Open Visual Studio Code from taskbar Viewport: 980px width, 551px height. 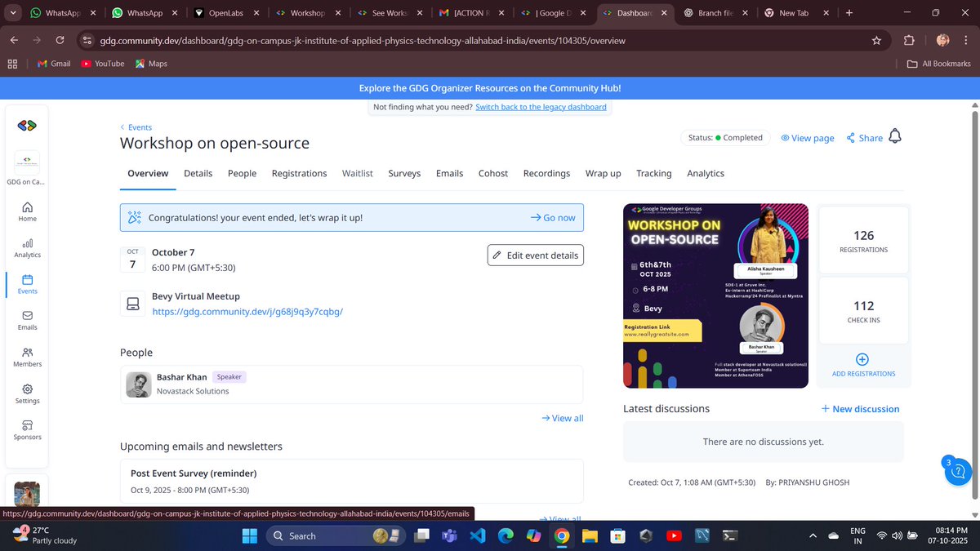tap(477, 535)
